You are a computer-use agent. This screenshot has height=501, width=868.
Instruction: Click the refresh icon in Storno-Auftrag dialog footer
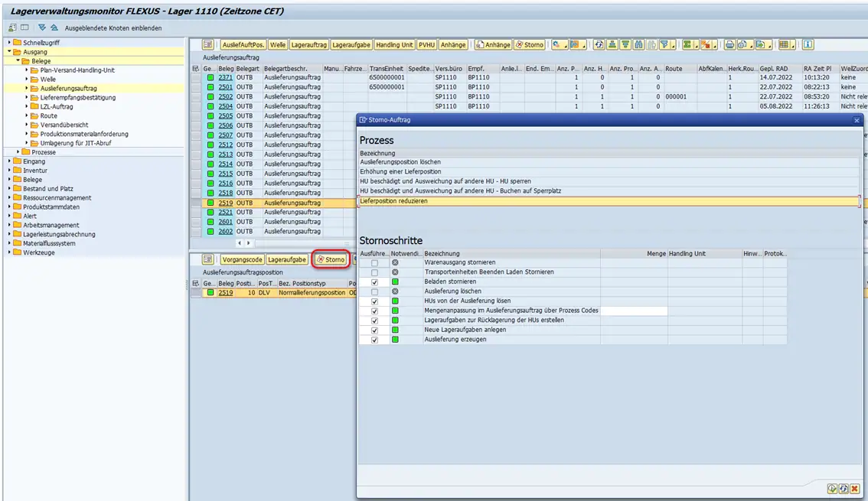pos(843,488)
